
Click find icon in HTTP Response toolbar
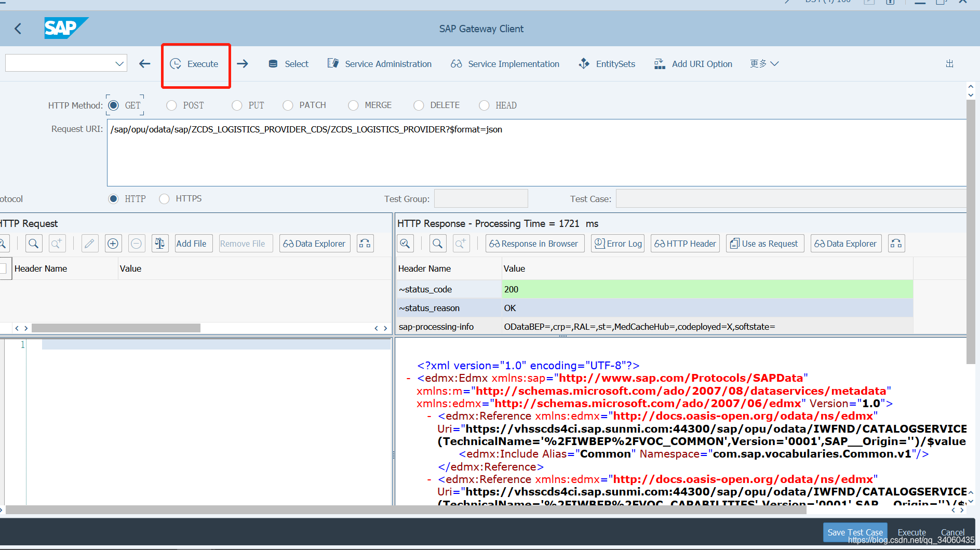coord(438,244)
